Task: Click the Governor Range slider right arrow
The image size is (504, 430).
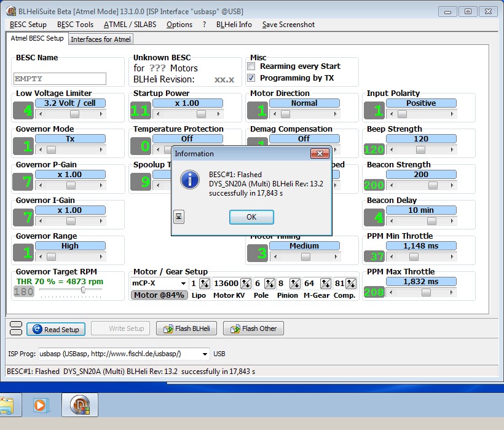Action: point(101,257)
